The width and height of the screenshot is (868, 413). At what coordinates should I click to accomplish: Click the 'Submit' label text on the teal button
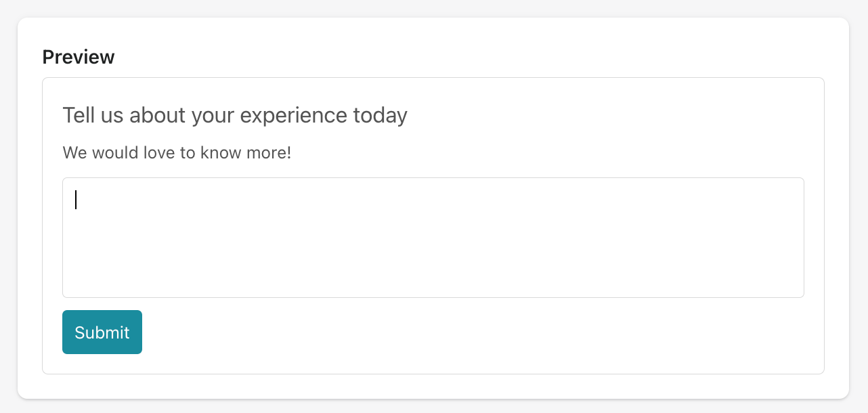(x=102, y=332)
